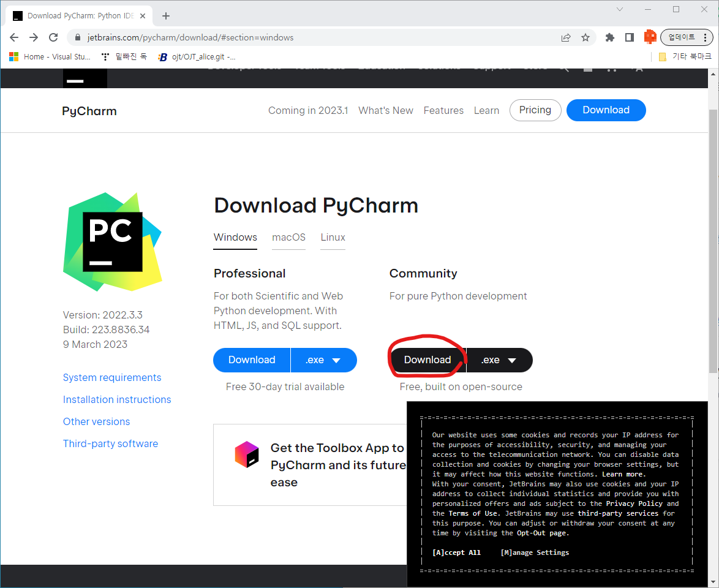Viewport: 719px width, 588px height.
Task: Click the page vertical scrollbar thumb
Action: [713, 241]
